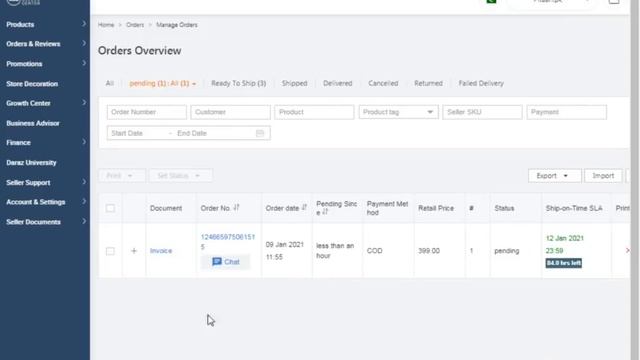Expand Products chevron arrow

[x=84, y=24]
